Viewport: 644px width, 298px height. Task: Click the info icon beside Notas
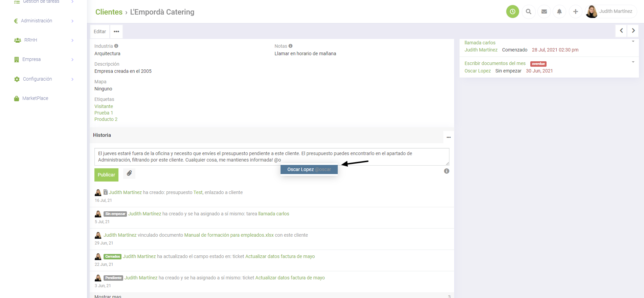pos(290,46)
